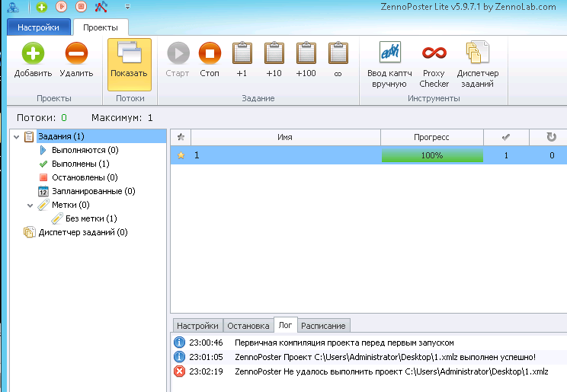Switch to the Проекты ribbon tab

(101, 27)
